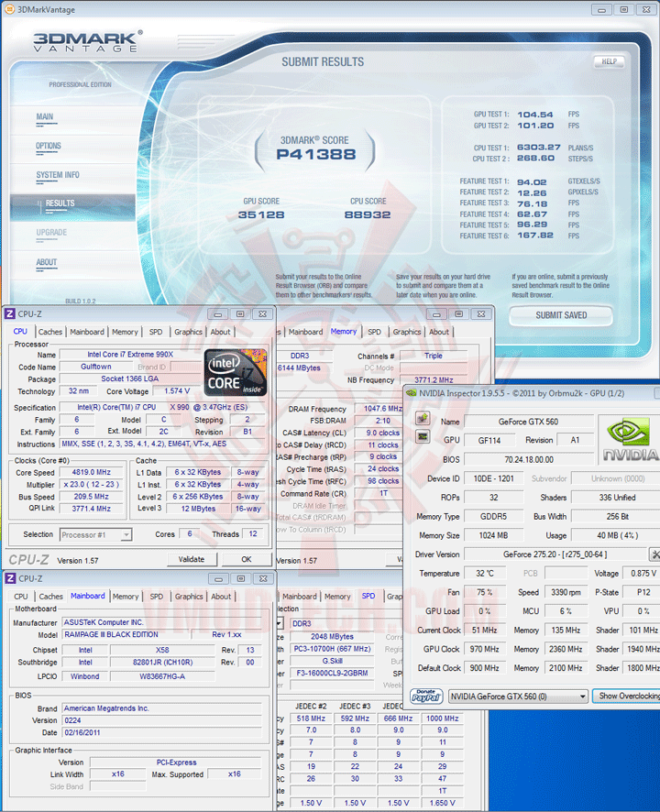The width and height of the screenshot is (660, 812).
Task: Switch to SPD tab in CPU-Z processor window
Action: (x=156, y=332)
